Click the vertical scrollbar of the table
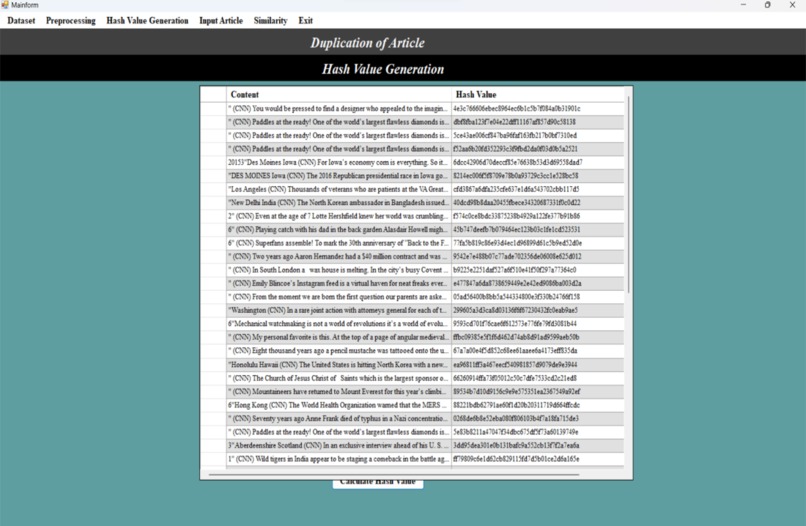 (628, 195)
